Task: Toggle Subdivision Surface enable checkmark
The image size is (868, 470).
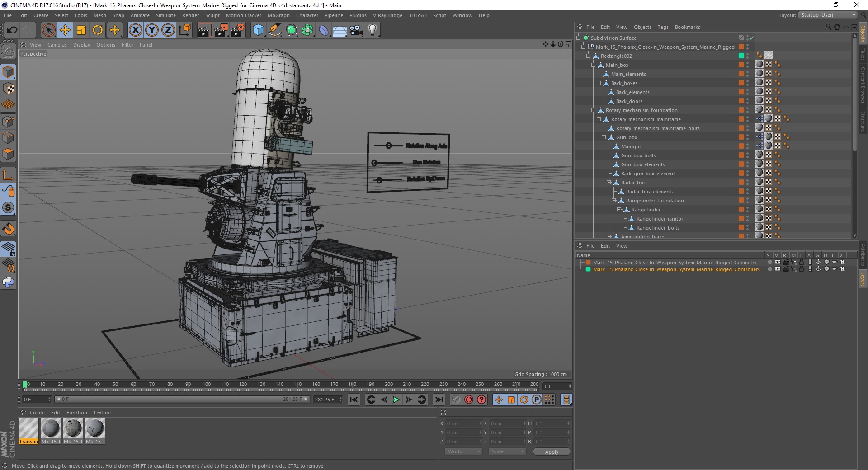Action: click(x=751, y=38)
